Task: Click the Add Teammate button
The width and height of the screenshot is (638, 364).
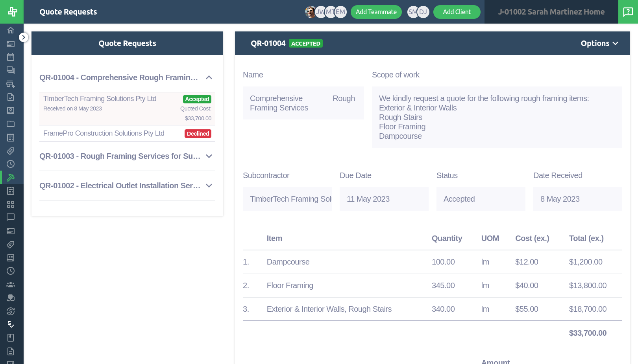Action: [376, 12]
